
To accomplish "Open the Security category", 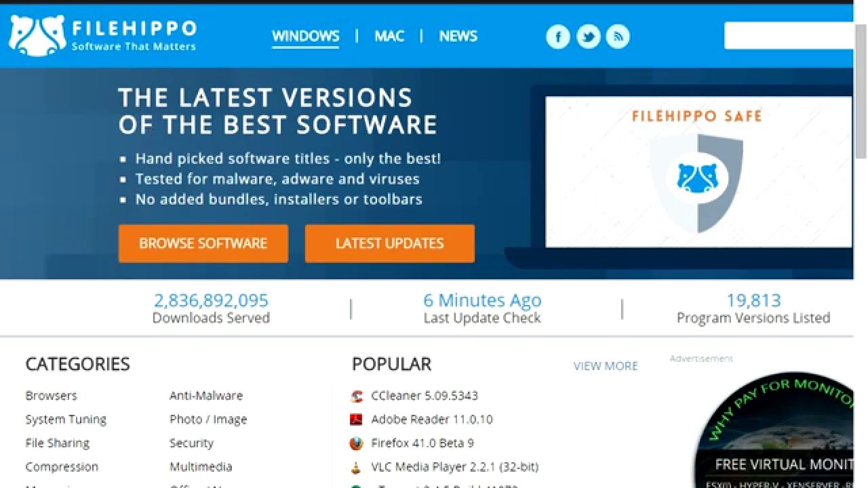I will 191,443.
